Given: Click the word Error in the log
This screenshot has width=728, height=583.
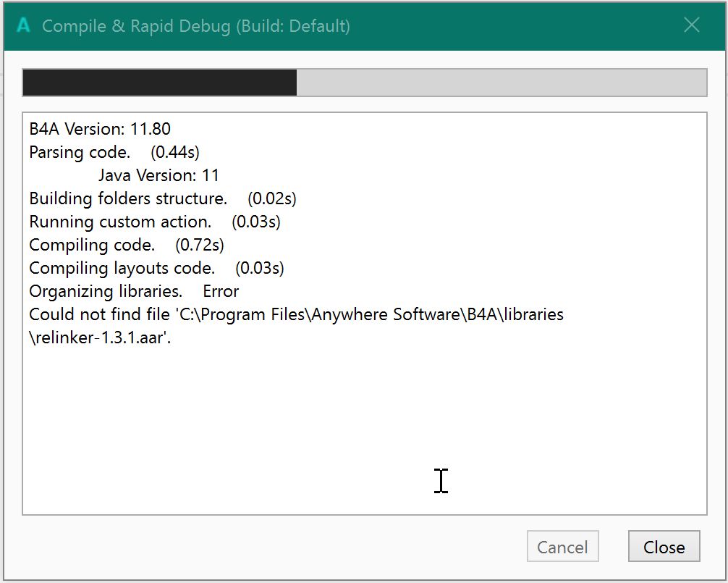Looking at the screenshot, I should (x=221, y=292).
